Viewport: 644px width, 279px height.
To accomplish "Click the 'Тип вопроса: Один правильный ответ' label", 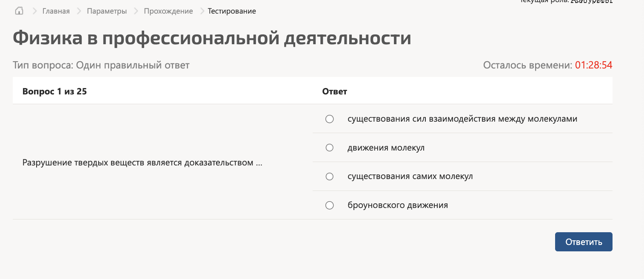I will pyautogui.click(x=101, y=65).
